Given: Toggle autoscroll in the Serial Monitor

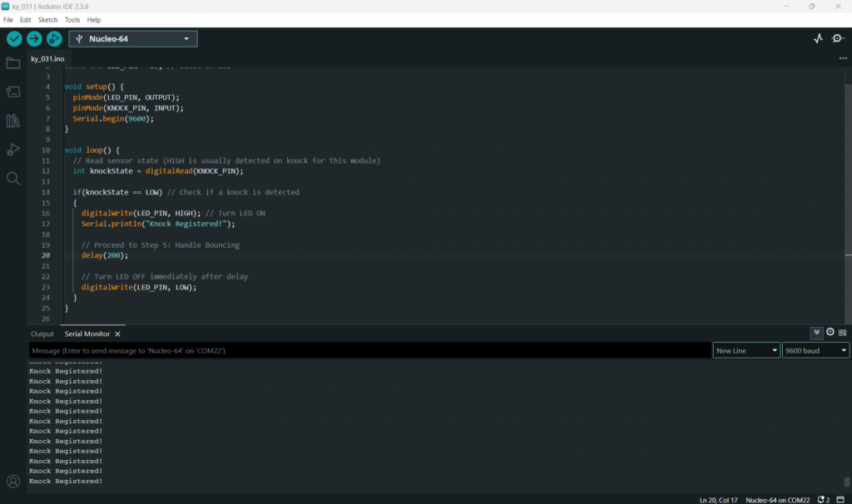Looking at the screenshot, I should tap(817, 333).
